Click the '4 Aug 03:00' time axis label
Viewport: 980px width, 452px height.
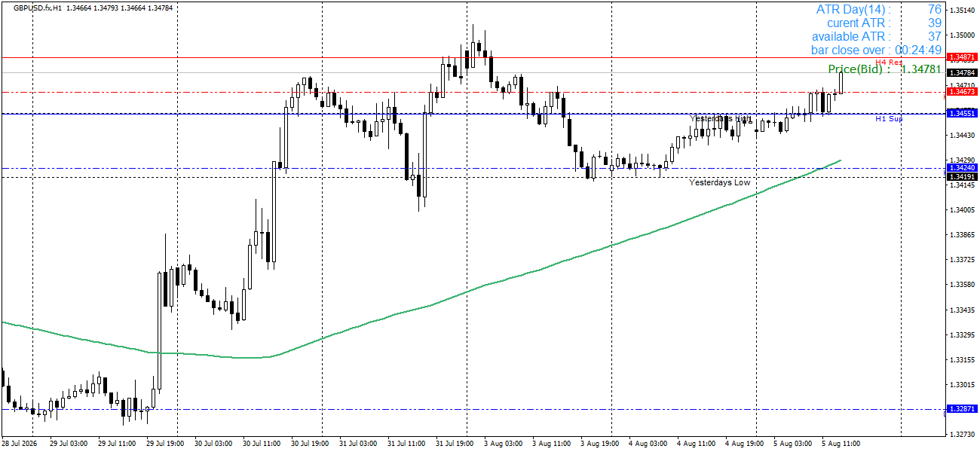pos(649,443)
